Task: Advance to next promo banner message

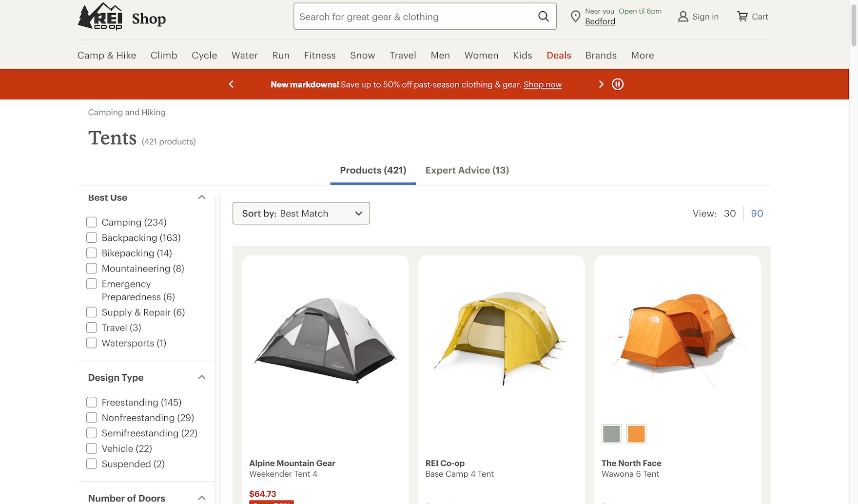Action: 601,84
